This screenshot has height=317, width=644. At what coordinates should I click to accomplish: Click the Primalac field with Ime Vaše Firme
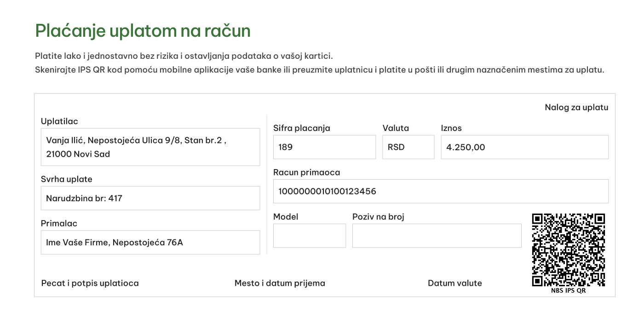pos(150,242)
